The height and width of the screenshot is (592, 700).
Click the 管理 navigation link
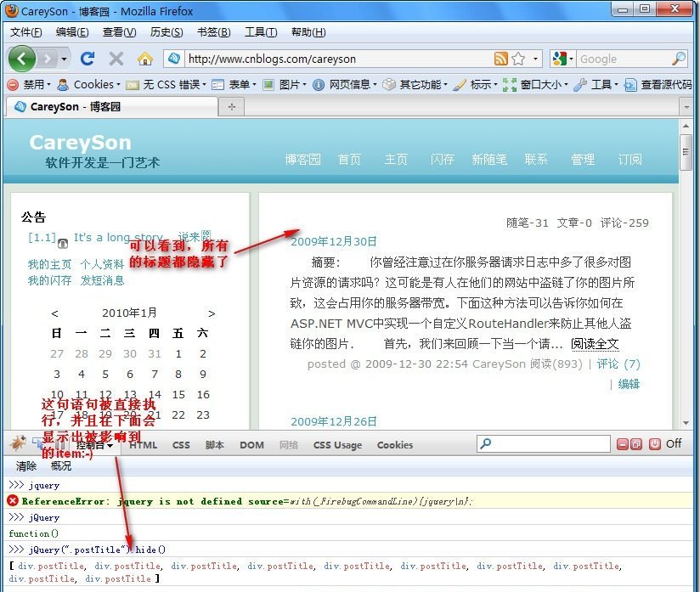(x=583, y=160)
